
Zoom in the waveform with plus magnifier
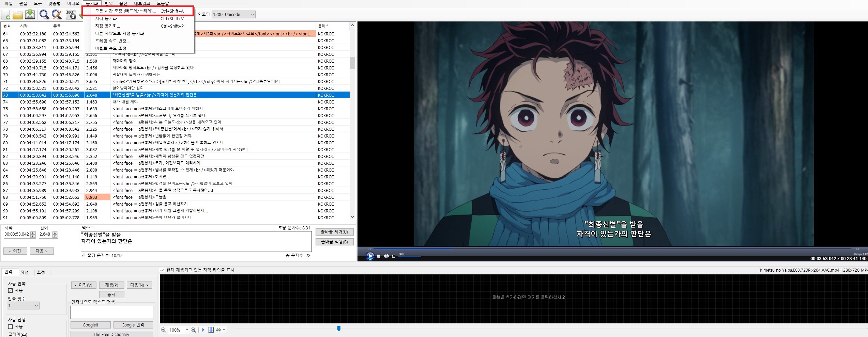pyautogui.click(x=194, y=330)
